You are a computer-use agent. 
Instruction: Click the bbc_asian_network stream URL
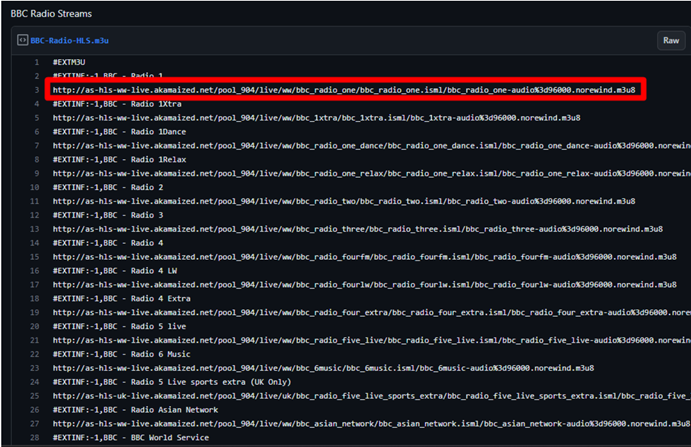pos(372,423)
